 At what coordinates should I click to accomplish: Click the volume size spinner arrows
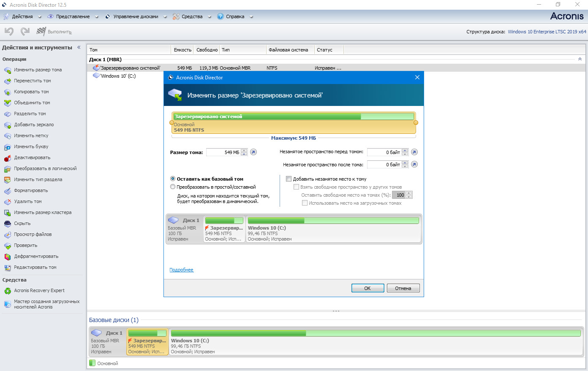[x=244, y=152]
